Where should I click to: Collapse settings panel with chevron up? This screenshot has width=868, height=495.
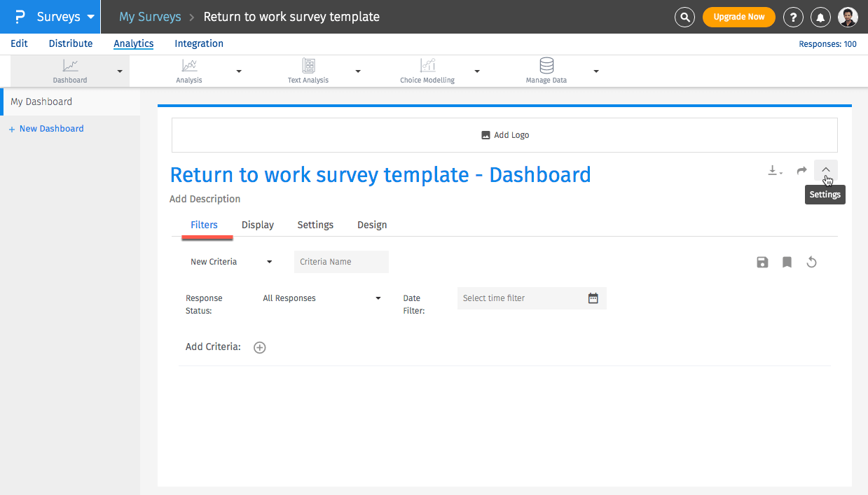tap(826, 170)
